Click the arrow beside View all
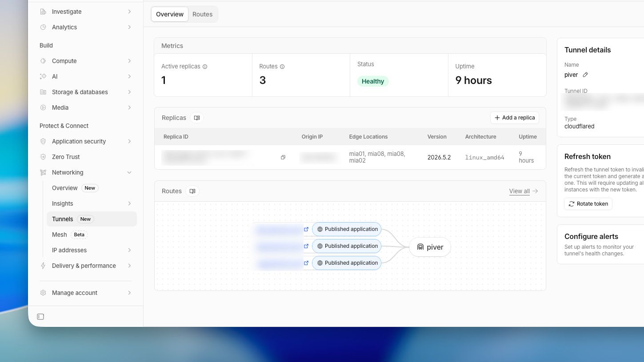 (535, 191)
